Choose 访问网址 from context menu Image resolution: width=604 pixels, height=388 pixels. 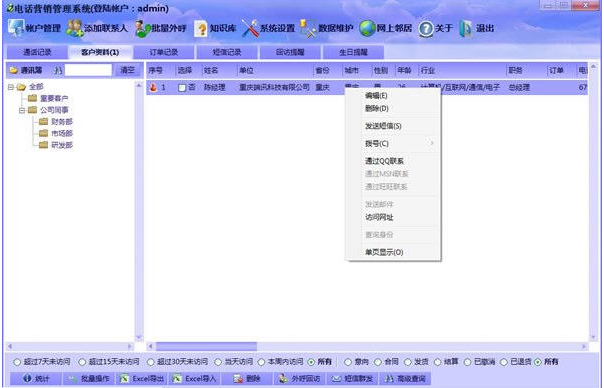(x=393, y=217)
